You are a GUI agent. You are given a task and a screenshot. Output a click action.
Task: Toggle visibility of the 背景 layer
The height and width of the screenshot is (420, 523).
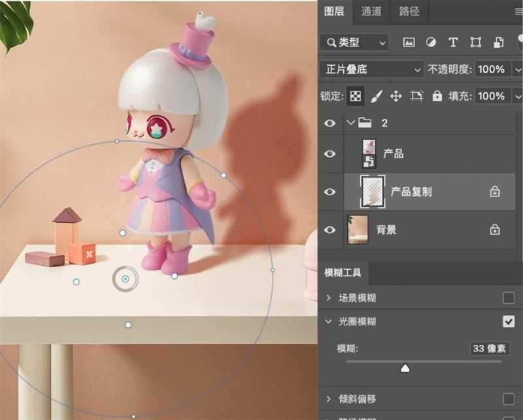tap(330, 230)
